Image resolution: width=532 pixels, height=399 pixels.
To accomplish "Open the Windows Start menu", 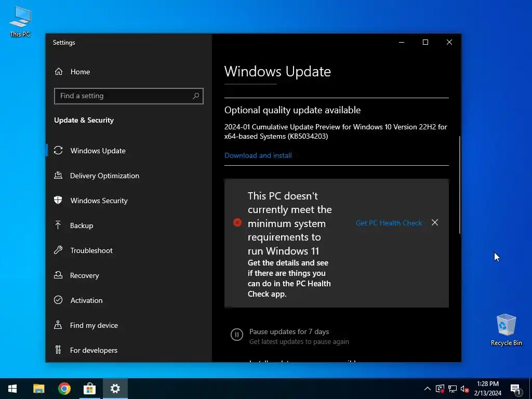I will point(12,389).
